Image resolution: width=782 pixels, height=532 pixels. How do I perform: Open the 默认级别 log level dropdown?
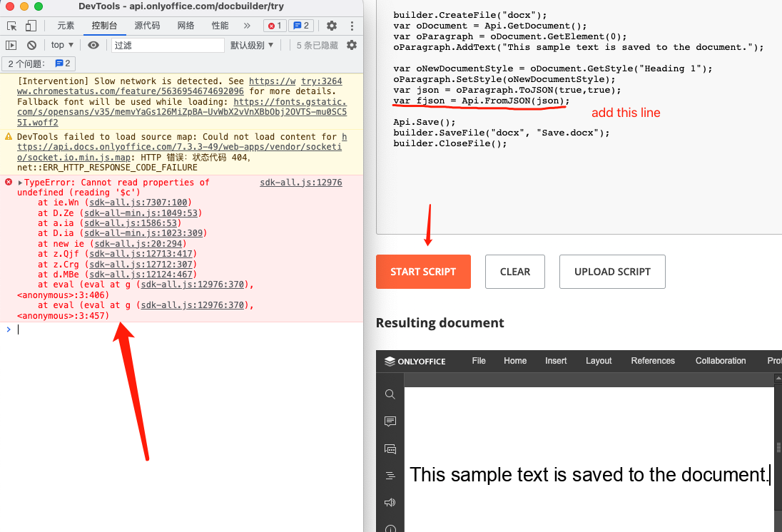tap(252, 45)
